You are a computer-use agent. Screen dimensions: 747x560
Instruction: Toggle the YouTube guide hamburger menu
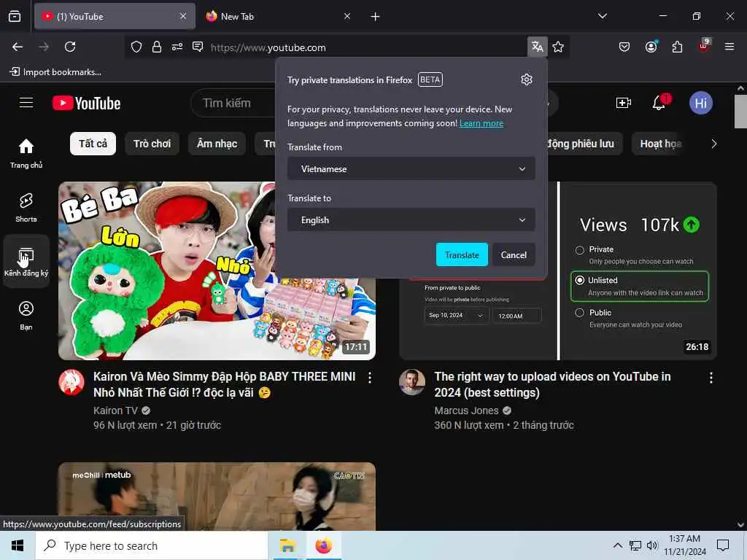pyautogui.click(x=26, y=103)
